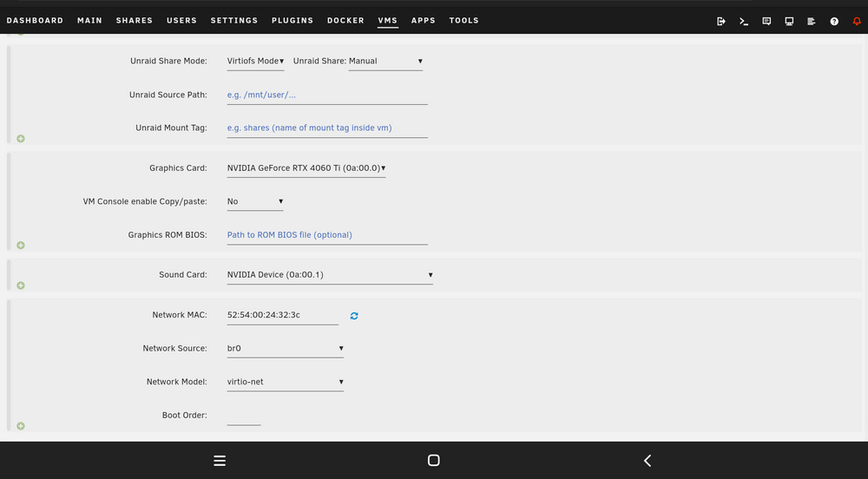Go to the Plugins tab

[x=293, y=21]
